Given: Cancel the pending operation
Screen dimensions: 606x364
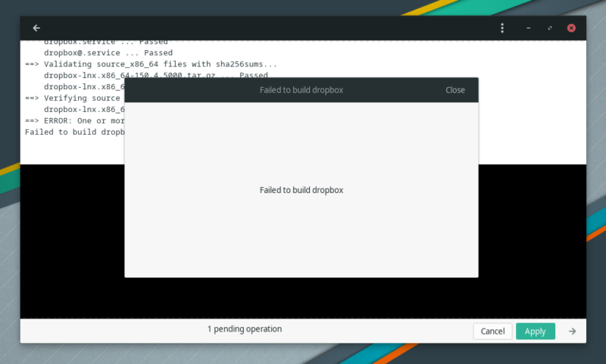Looking at the screenshot, I should coord(493,331).
